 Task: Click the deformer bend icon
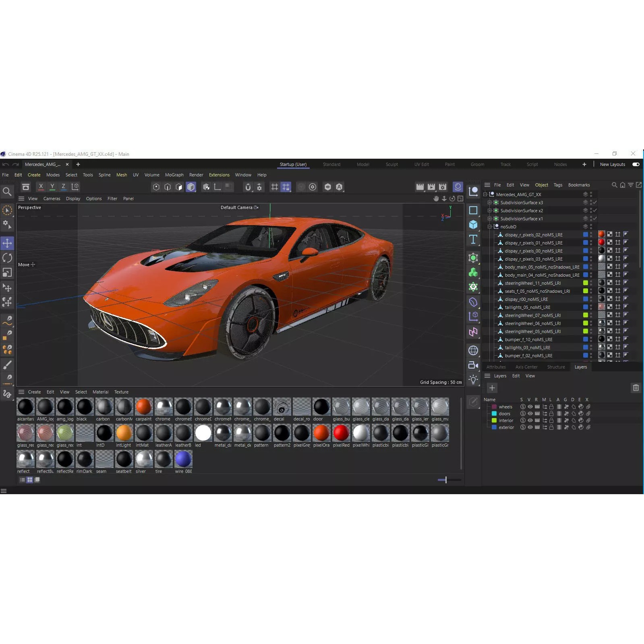(x=473, y=302)
